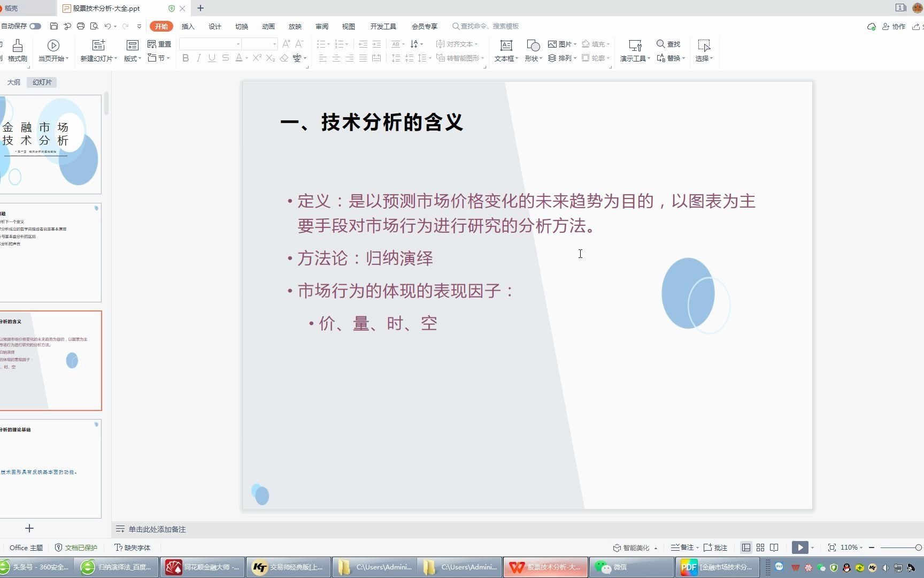
Task: Click the notes area 单击此处添加备注
Action: [157, 529]
